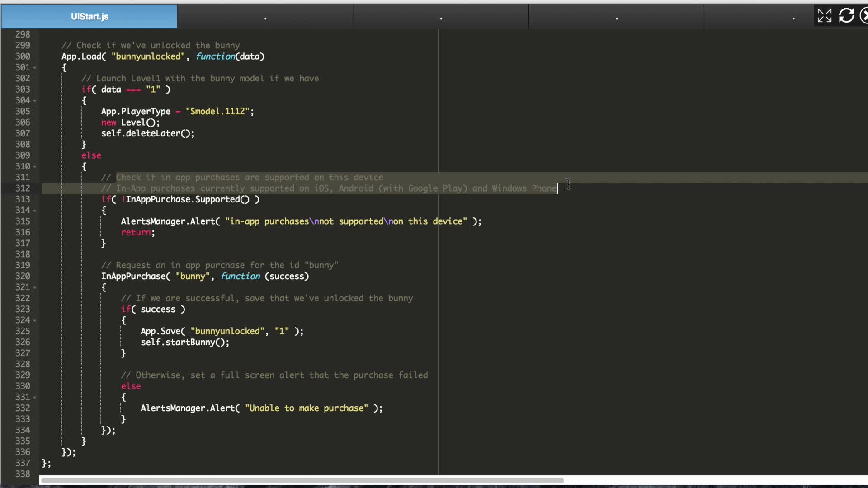Click the circled X icon at top right
868x488 pixels.
[x=864, y=15]
